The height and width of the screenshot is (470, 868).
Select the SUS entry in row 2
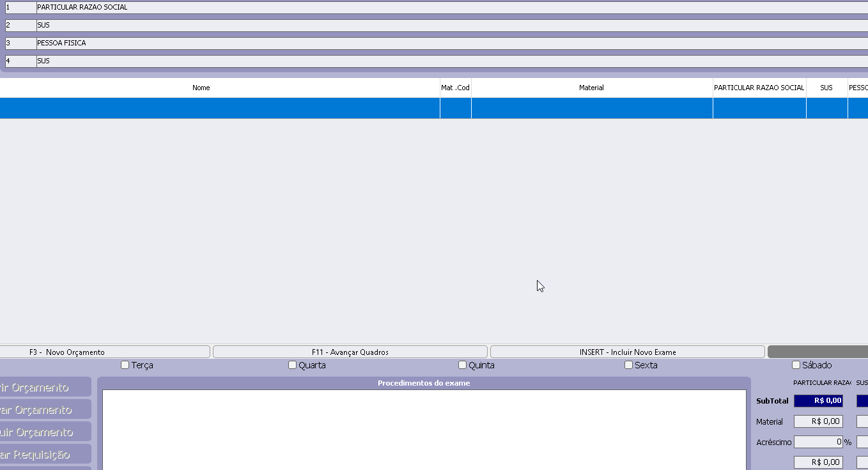pyautogui.click(x=256, y=26)
